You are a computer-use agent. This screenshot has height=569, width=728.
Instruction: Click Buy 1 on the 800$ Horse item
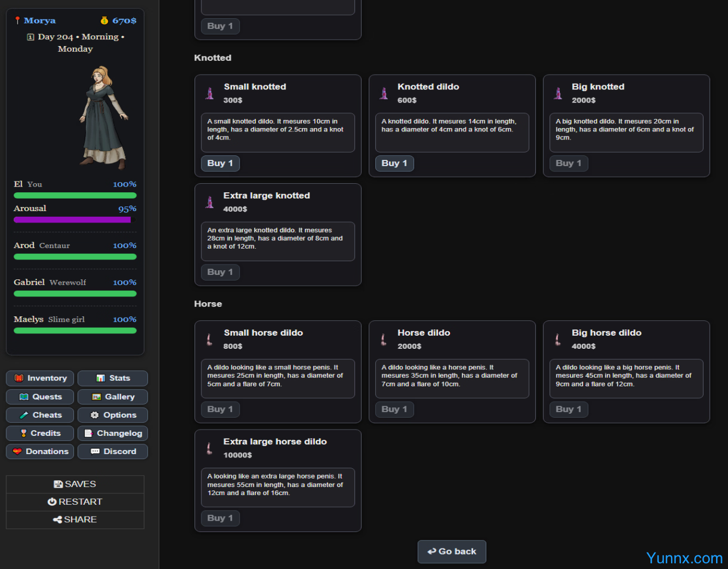pos(220,409)
